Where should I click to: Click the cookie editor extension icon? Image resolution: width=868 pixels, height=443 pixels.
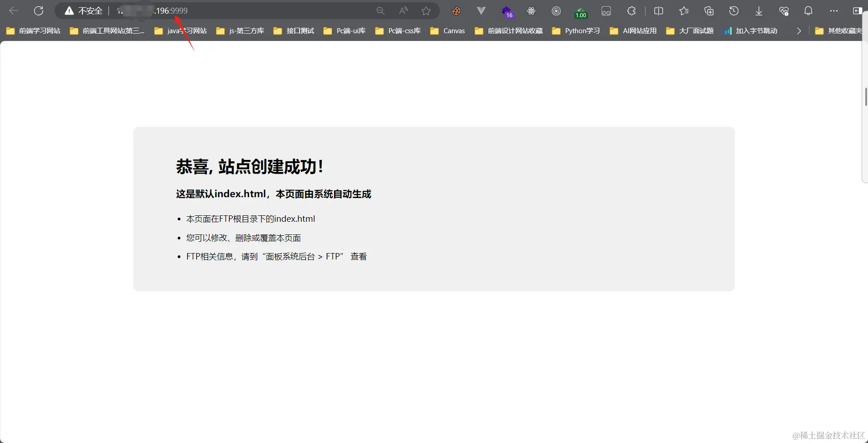click(456, 11)
